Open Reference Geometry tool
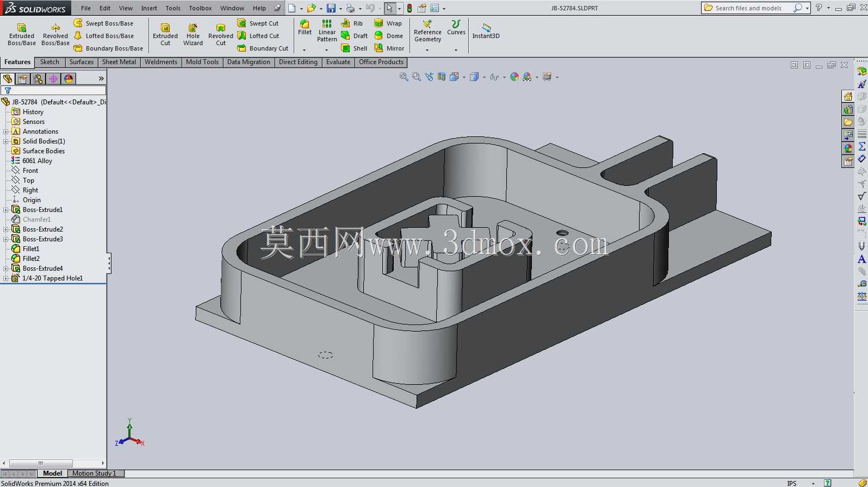Image resolution: width=868 pixels, height=487 pixels. tap(427, 31)
